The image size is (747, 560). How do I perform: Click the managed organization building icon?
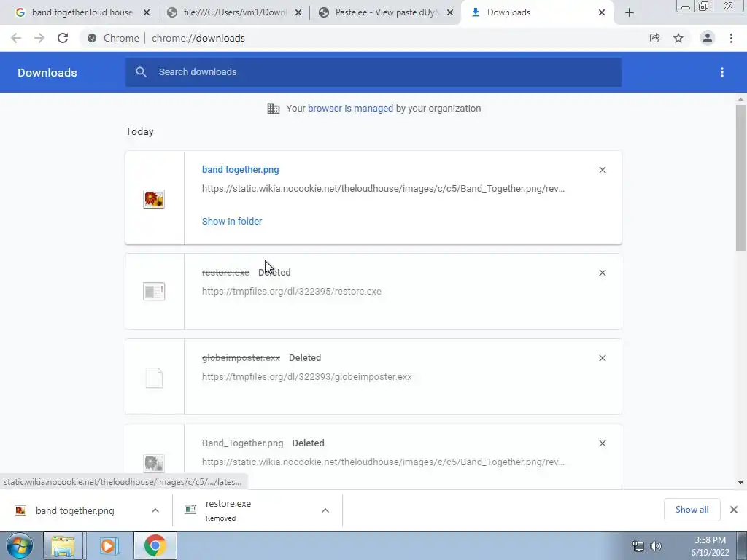point(274,109)
